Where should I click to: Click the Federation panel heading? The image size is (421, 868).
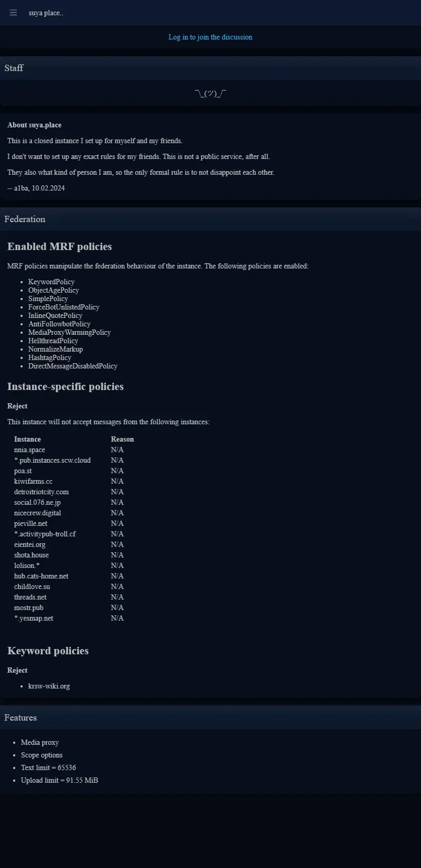25,219
